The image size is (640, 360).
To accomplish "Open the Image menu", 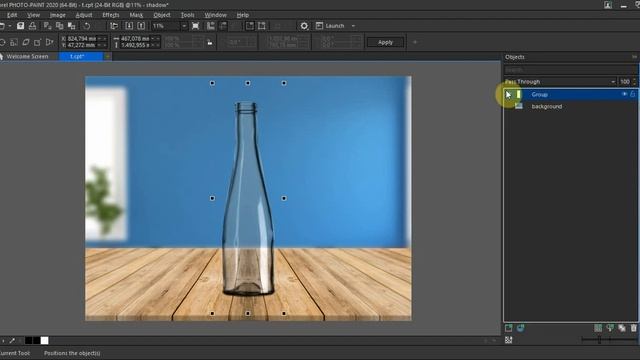I will click(x=58, y=15).
